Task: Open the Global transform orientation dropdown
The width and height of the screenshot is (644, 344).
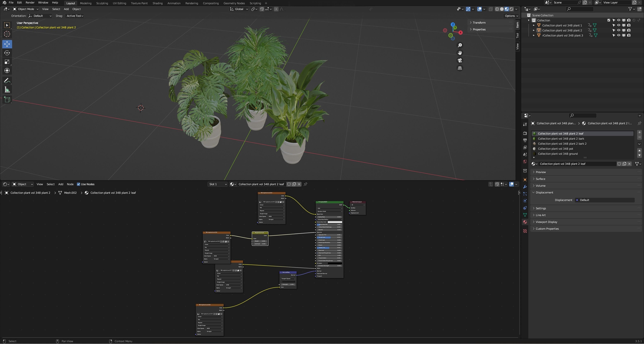Action: tap(239, 9)
